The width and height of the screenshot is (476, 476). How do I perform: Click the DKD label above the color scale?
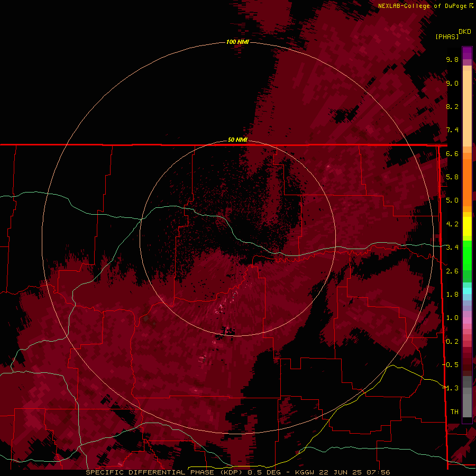click(x=465, y=32)
